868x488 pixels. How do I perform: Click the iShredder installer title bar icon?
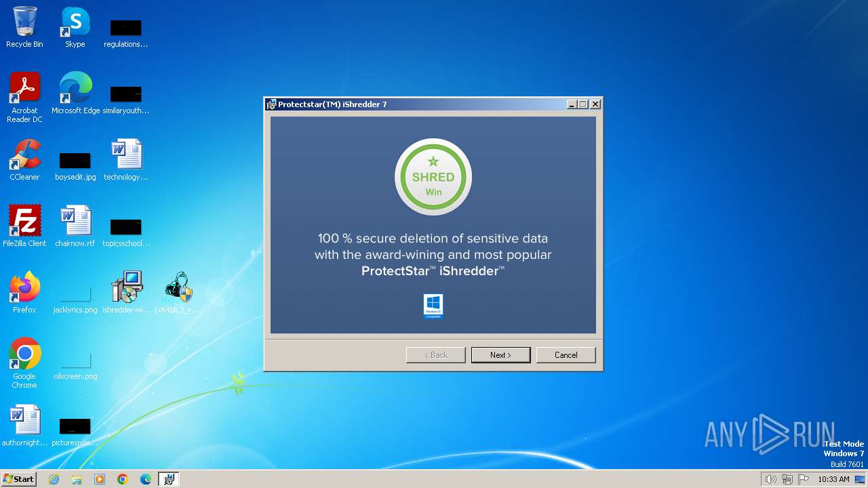click(x=271, y=104)
